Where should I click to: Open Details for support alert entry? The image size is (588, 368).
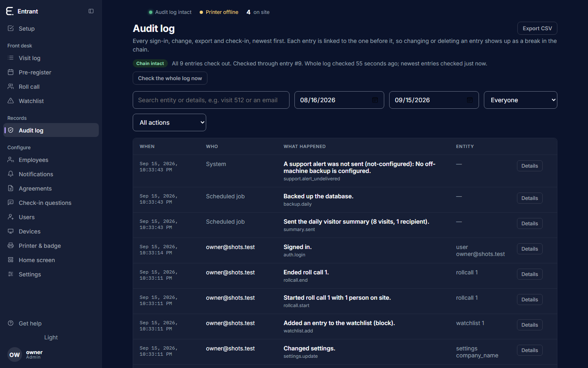point(530,166)
